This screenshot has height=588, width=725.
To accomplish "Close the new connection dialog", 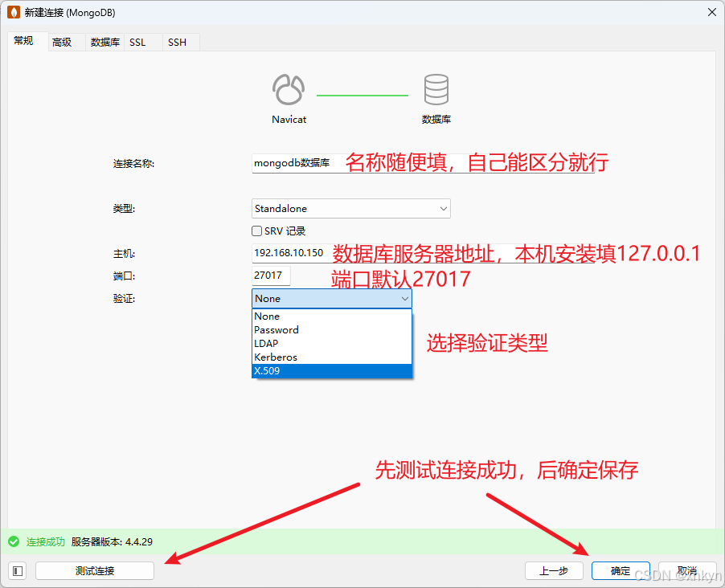I will (x=712, y=13).
